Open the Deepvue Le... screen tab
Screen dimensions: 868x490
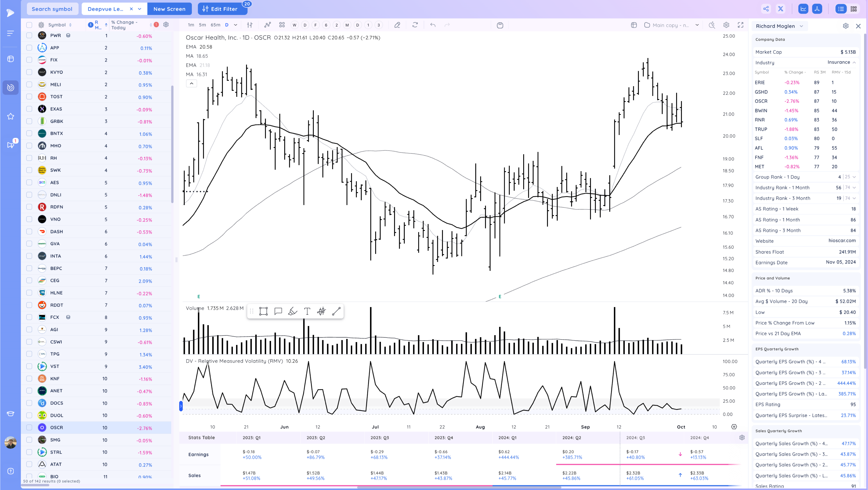105,9
